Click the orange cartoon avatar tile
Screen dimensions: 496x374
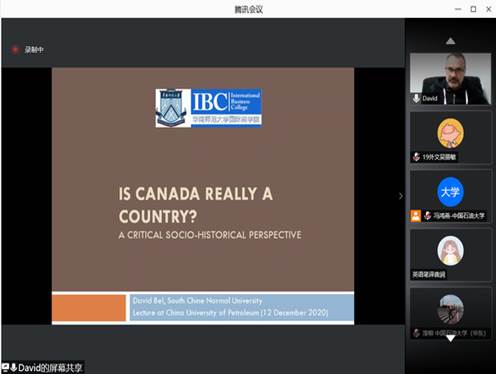(450, 133)
